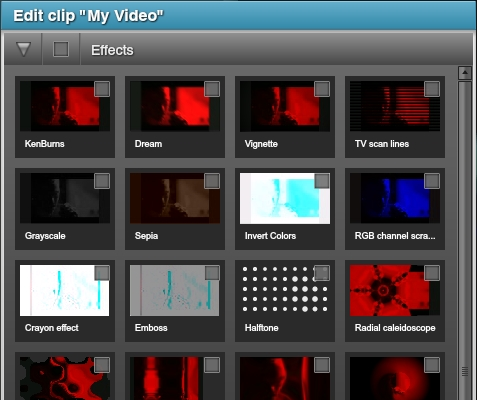Viewport: 477px width, 400px height.
Task: Enable the Invert Colors checkbox
Action: click(x=322, y=181)
